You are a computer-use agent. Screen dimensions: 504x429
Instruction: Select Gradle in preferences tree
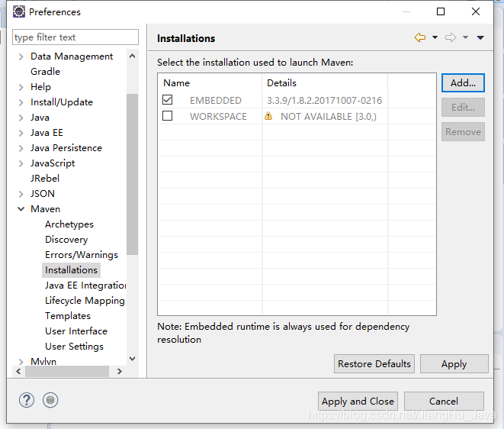click(45, 72)
